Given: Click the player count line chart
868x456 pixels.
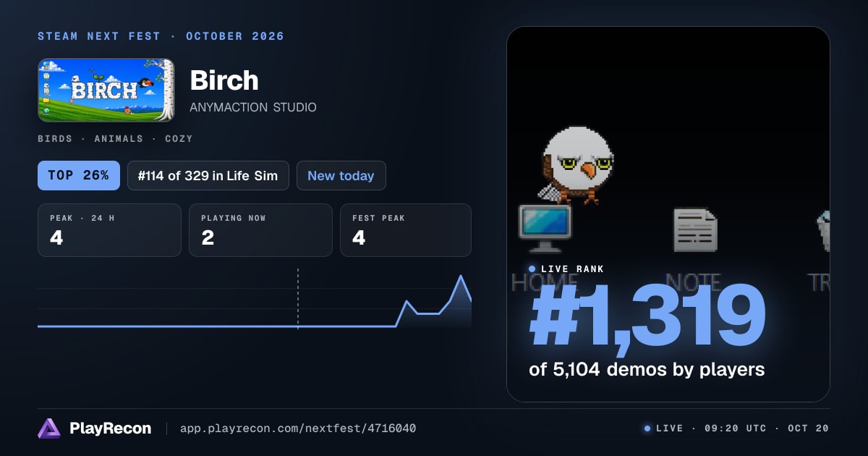Looking at the screenshot, I should [x=255, y=300].
